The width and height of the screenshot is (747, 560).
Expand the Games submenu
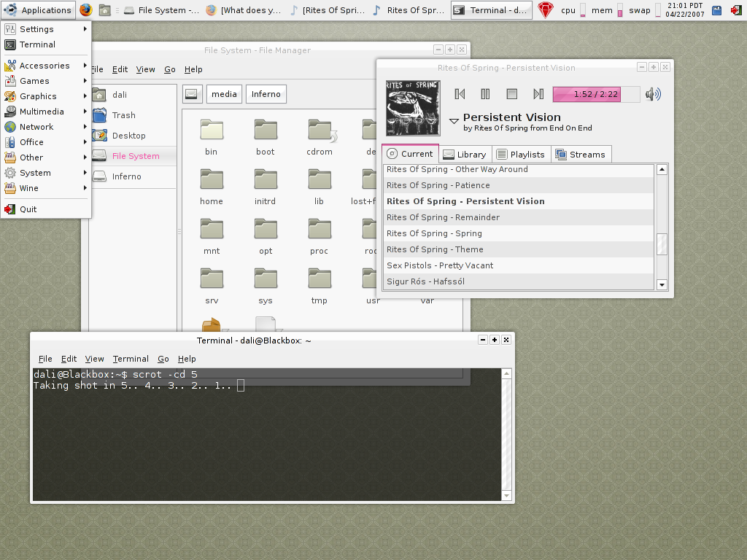click(46, 81)
